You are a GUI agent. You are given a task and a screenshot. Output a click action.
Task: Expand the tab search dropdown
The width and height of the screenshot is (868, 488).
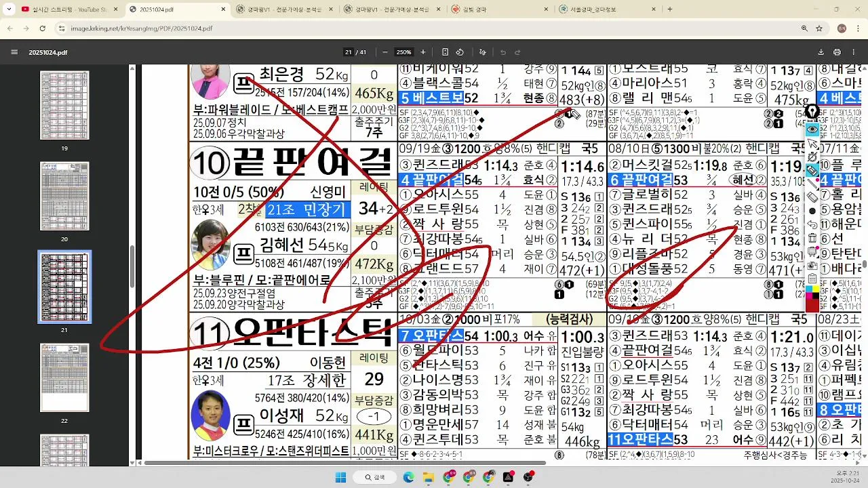[9, 9]
